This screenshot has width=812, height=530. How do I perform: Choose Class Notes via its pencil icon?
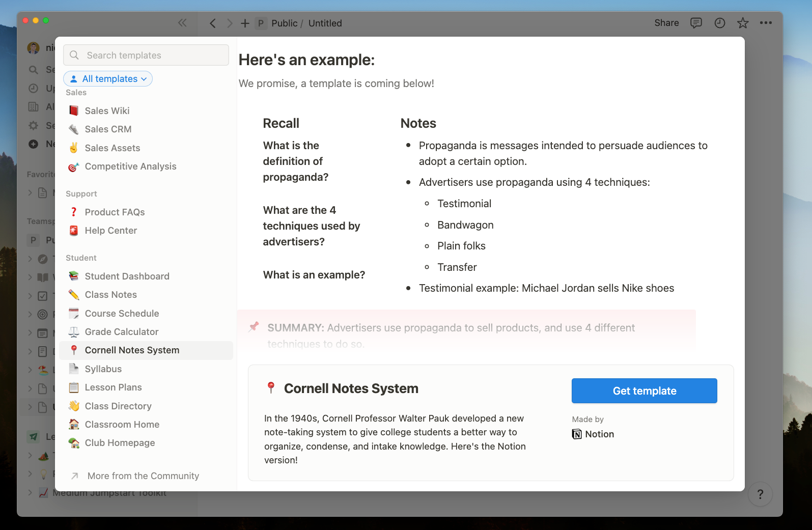pyautogui.click(x=74, y=295)
